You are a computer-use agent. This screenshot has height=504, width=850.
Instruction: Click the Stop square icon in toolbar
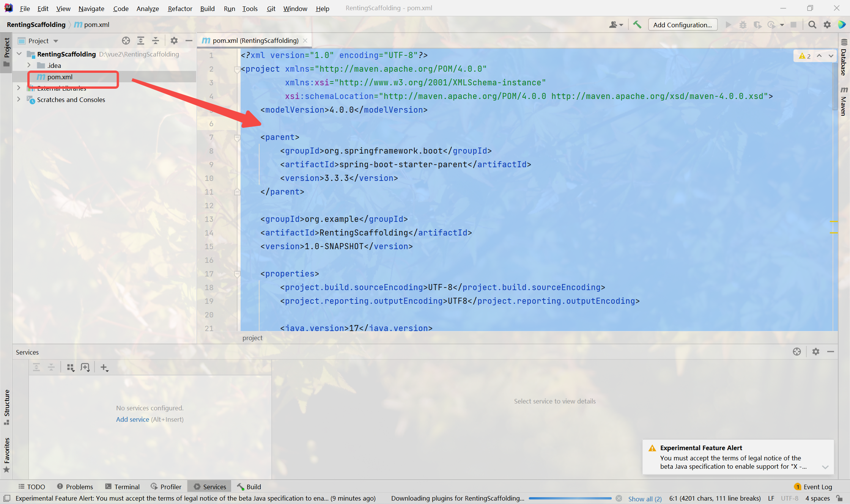point(793,25)
